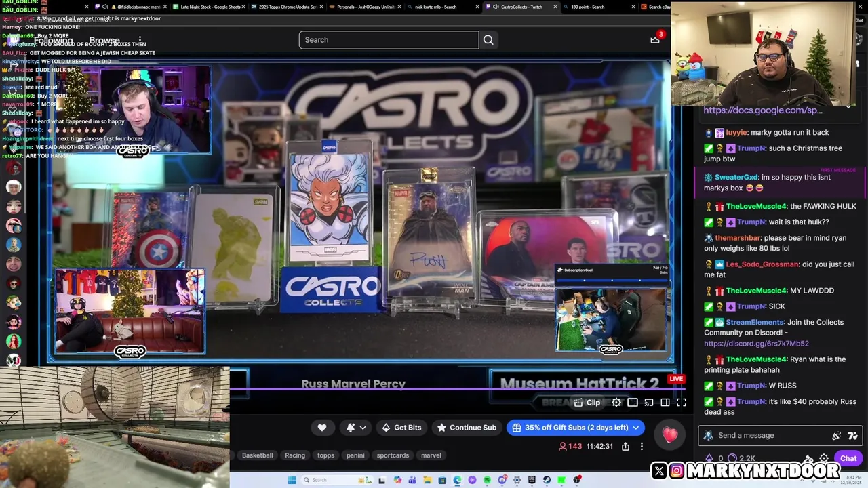Viewport: 868px width, 488px height.
Task: Click the red heart reaction bubble
Action: (670, 435)
